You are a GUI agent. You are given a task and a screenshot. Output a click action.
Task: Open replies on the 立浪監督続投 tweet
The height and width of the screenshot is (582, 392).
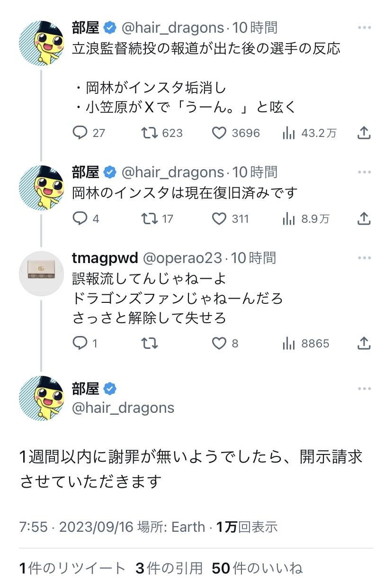tap(80, 133)
